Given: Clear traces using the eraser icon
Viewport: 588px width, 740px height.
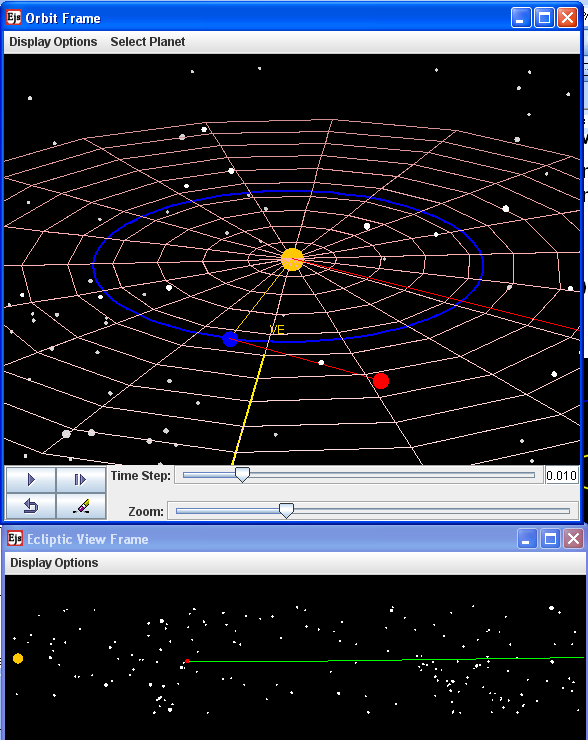Looking at the screenshot, I should [81, 506].
